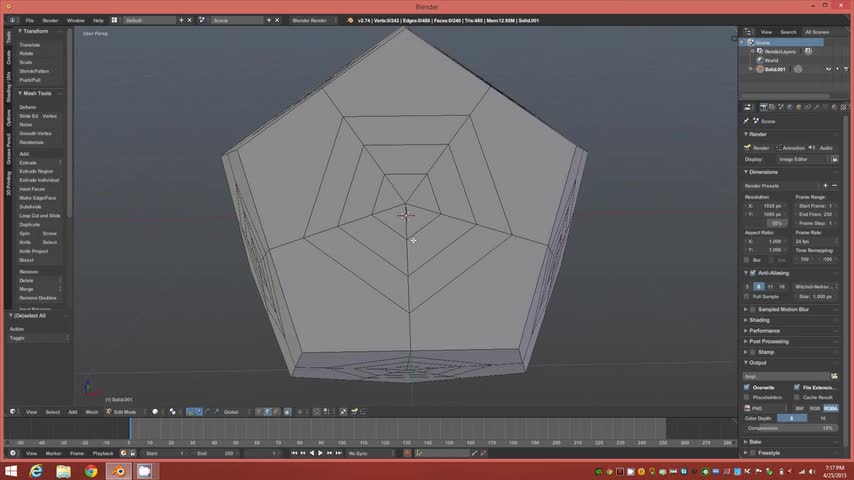
Task: Open the Window menu
Action: (76, 20)
